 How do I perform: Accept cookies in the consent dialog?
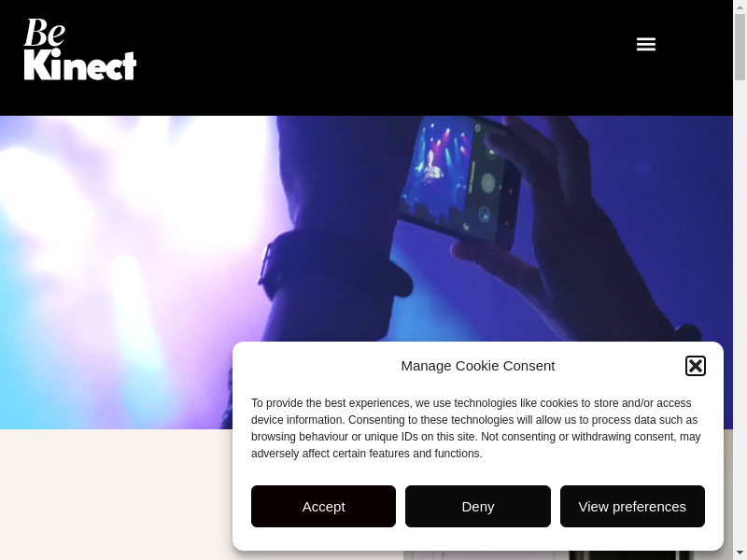point(323,506)
